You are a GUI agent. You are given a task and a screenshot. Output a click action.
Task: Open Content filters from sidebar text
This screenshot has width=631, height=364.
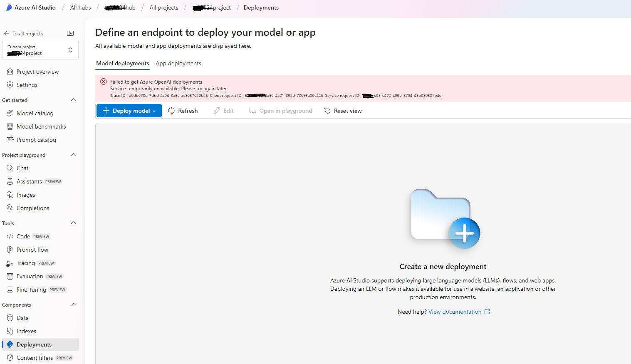pyautogui.click(x=35, y=358)
